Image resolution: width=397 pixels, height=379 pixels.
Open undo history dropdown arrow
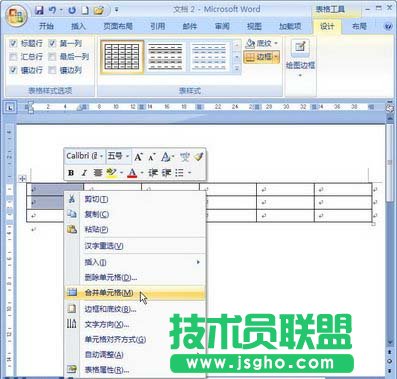tap(61, 10)
